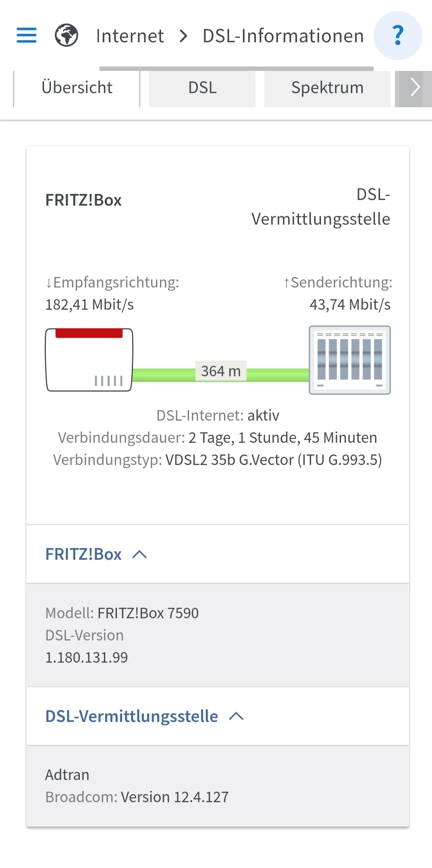
Task: Open the Spektrum tab
Action: pos(327,88)
